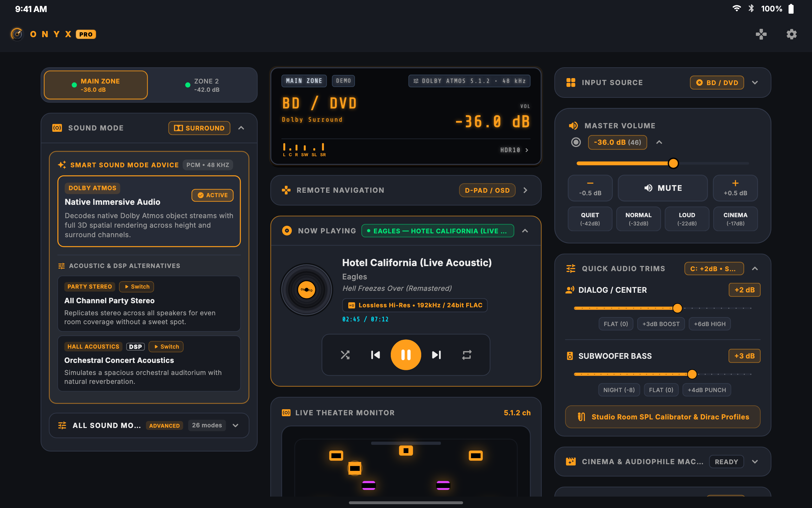Select the Dolby Atmos ACTIVE badge
The image size is (812, 508).
213,195
